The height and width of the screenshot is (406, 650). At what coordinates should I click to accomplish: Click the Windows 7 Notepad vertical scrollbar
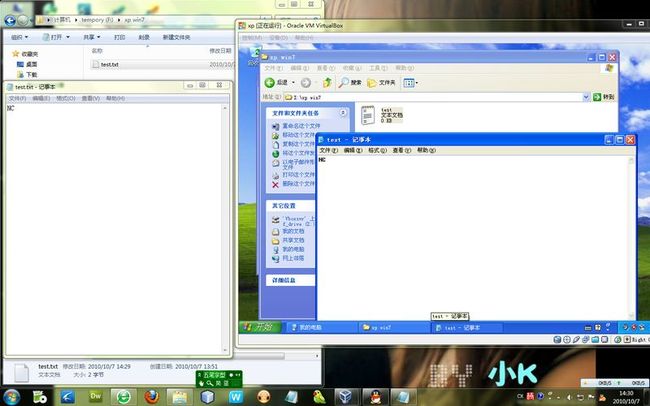pos(225,229)
